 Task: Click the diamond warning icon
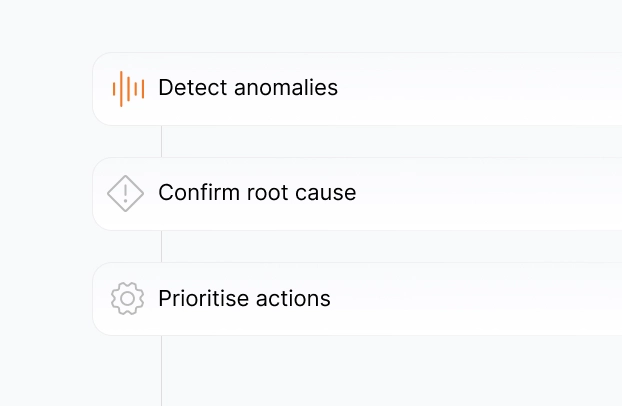tap(126, 193)
